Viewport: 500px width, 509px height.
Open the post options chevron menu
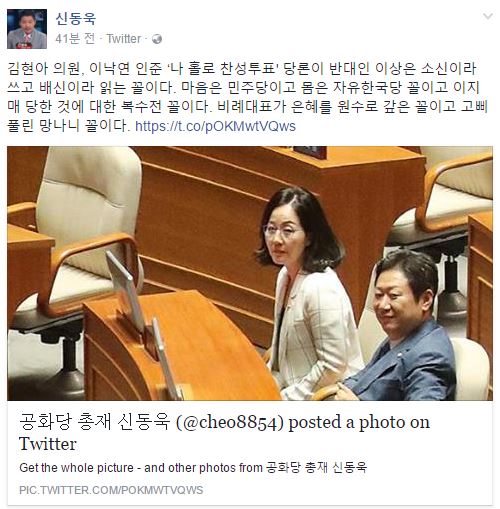coord(488,16)
